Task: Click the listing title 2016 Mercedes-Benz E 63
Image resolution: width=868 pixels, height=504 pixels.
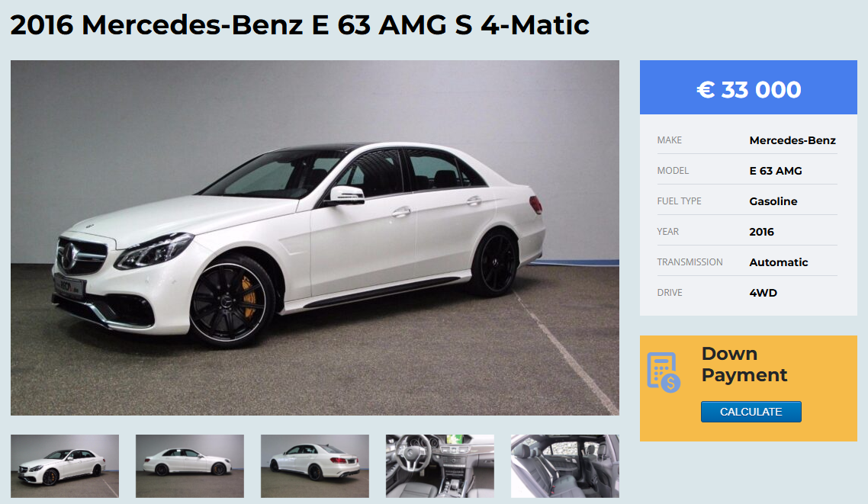Action: pyautogui.click(x=300, y=25)
